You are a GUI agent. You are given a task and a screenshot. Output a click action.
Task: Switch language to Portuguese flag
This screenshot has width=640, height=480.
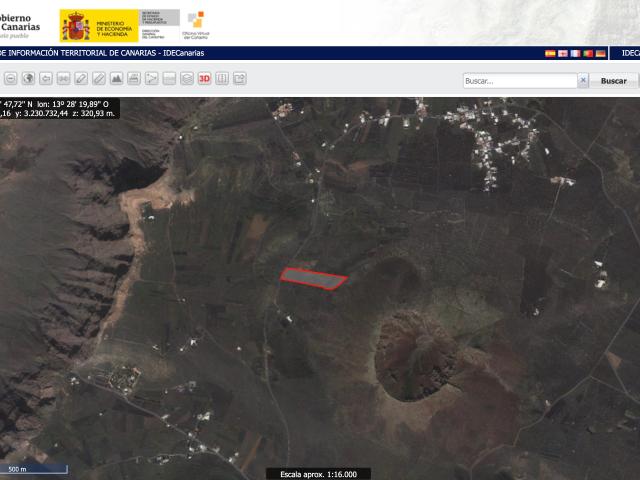(588, 53)
